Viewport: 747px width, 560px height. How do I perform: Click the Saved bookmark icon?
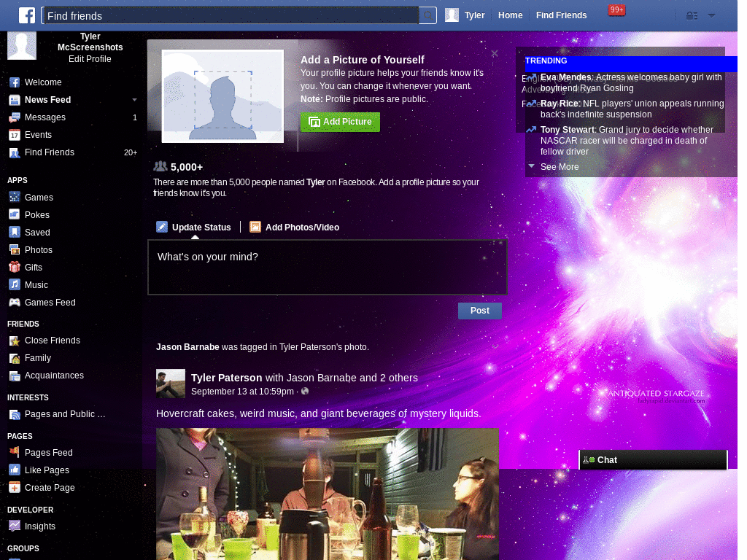tap(15, 233)
